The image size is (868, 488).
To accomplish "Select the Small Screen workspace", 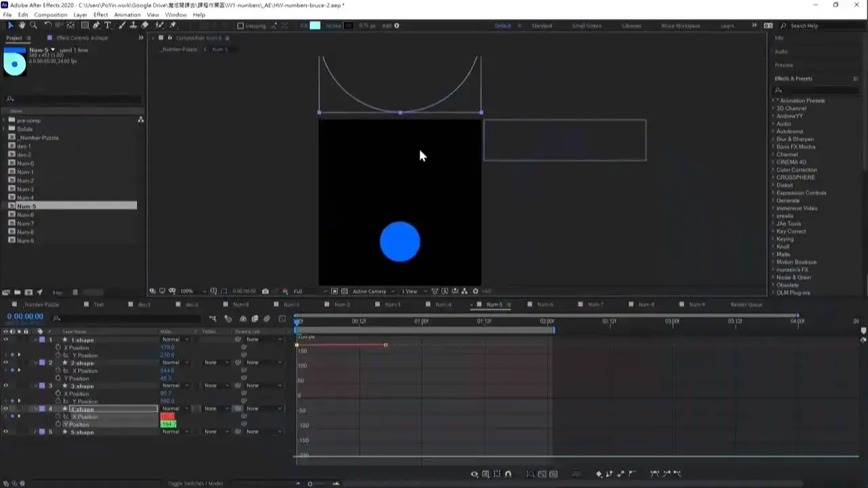I will pyautogui.click(x=587, y=26).
